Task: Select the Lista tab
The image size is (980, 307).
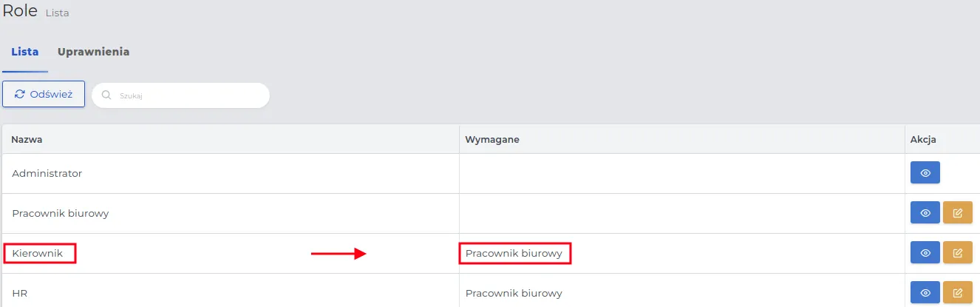Action: point(24,52)
